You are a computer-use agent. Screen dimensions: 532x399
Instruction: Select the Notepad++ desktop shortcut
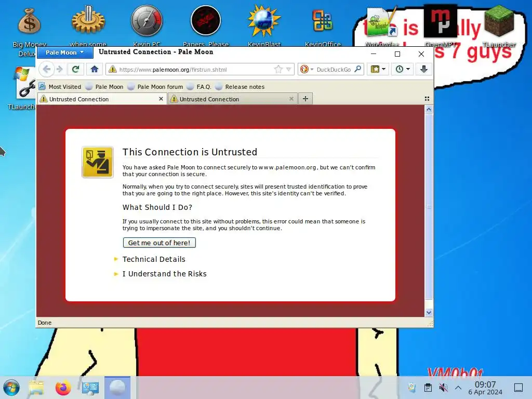pos(382,26)
